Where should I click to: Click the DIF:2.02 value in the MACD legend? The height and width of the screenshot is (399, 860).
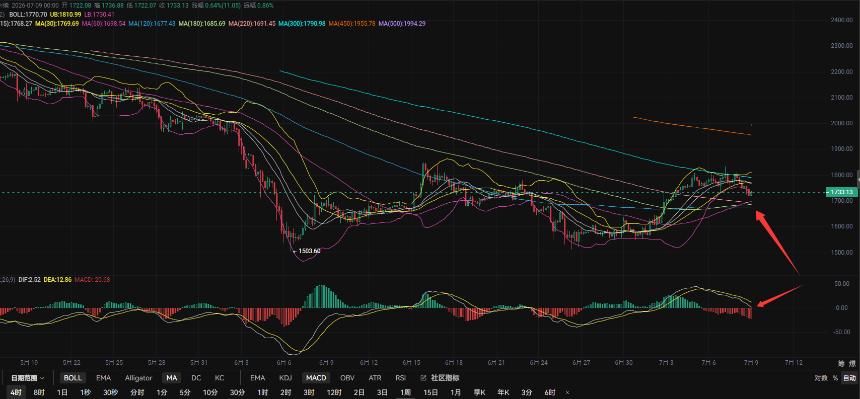30,280
